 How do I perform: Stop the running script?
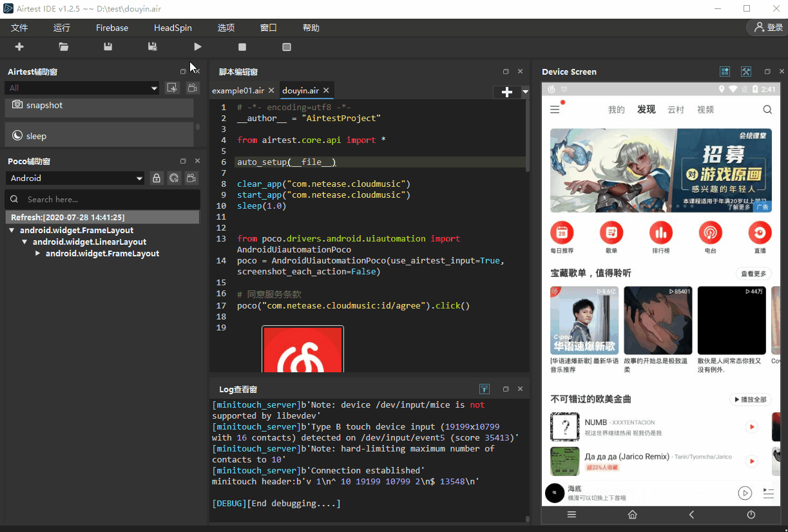click(242, 46)
